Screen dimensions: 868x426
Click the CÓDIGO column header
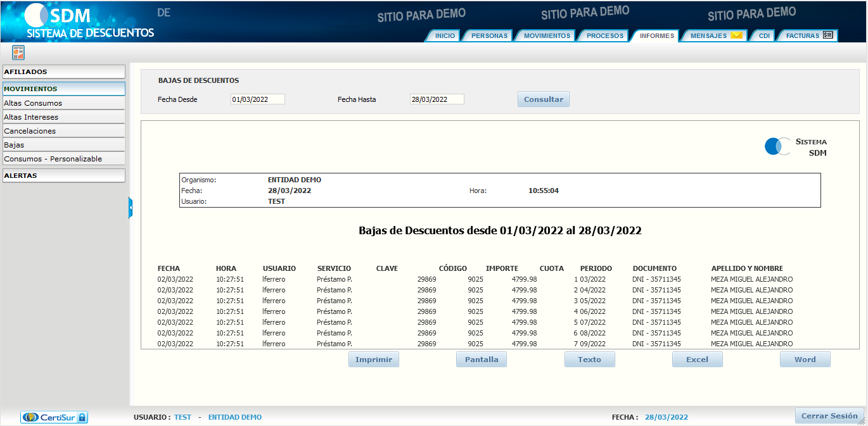coord(453,268)
